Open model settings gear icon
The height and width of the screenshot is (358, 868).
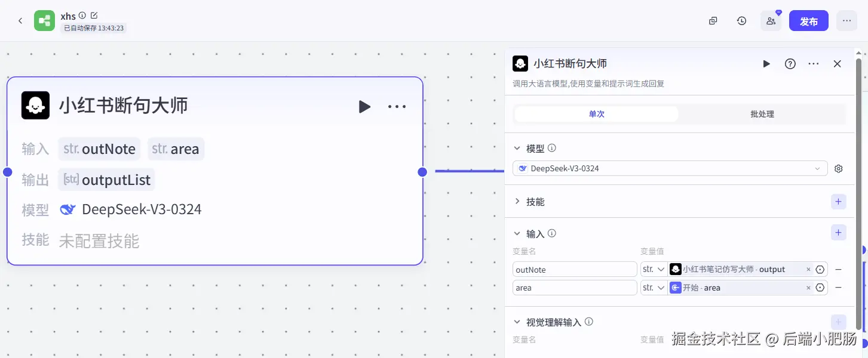click(839, 169)
